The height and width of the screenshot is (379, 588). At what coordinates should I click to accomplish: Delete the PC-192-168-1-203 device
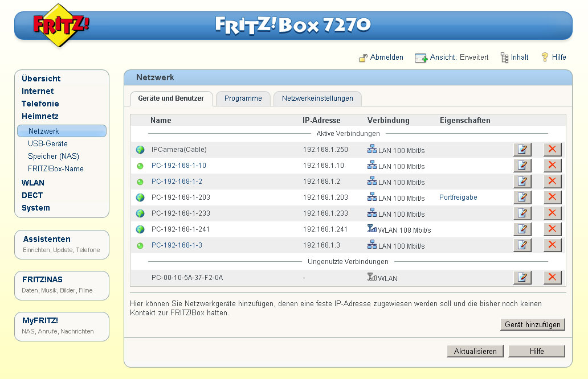pos(552,197)
